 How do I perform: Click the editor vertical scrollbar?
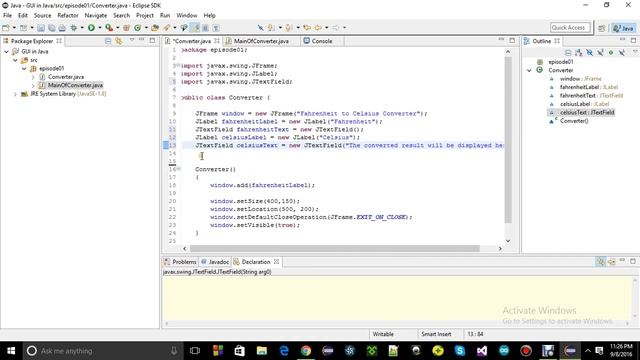tap(508, 139)
